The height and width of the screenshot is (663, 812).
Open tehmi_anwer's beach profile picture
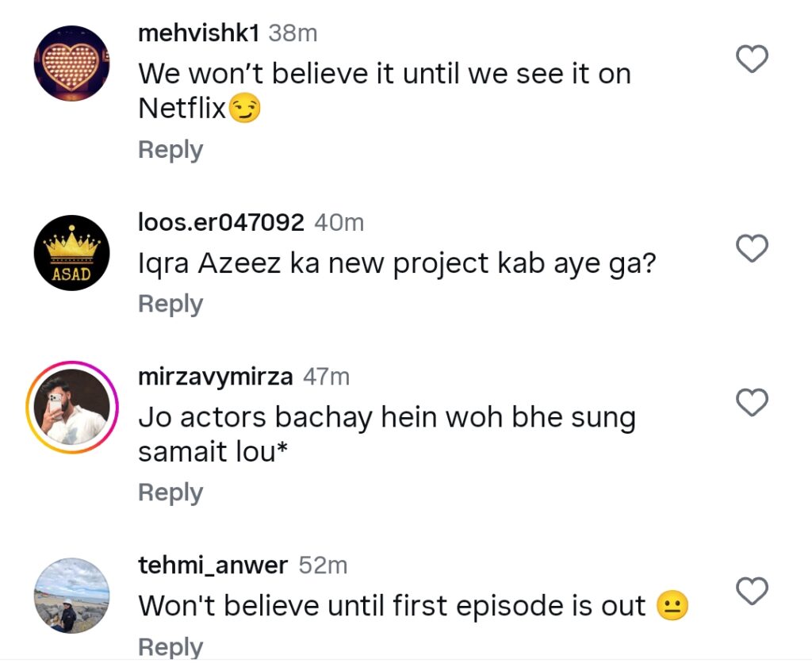coord(72,596)
